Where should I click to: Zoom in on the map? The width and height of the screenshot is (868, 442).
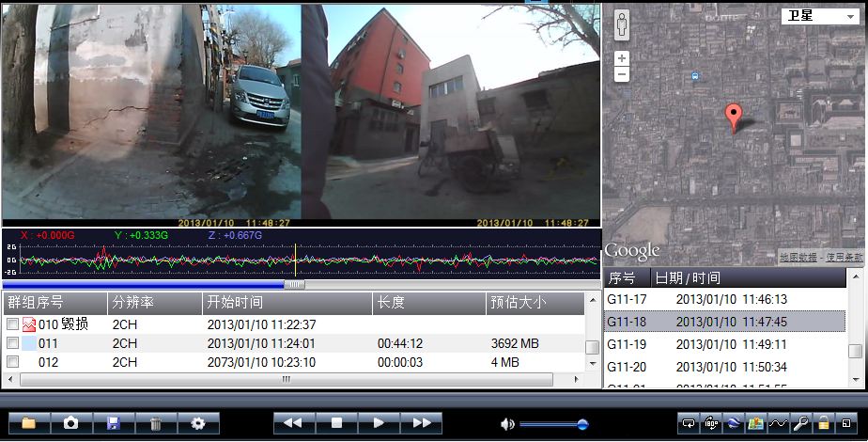point(622,58)
